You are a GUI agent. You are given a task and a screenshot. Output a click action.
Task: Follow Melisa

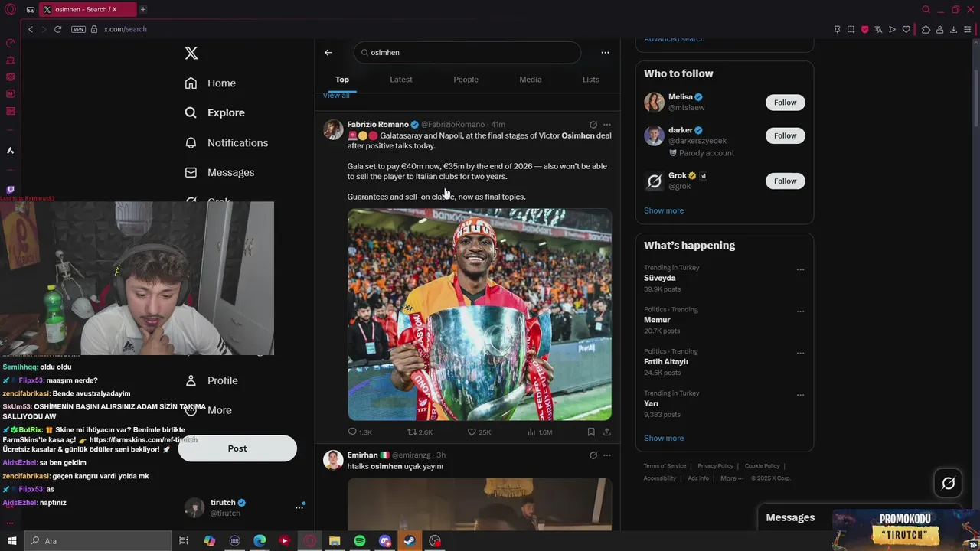(785, 103)
